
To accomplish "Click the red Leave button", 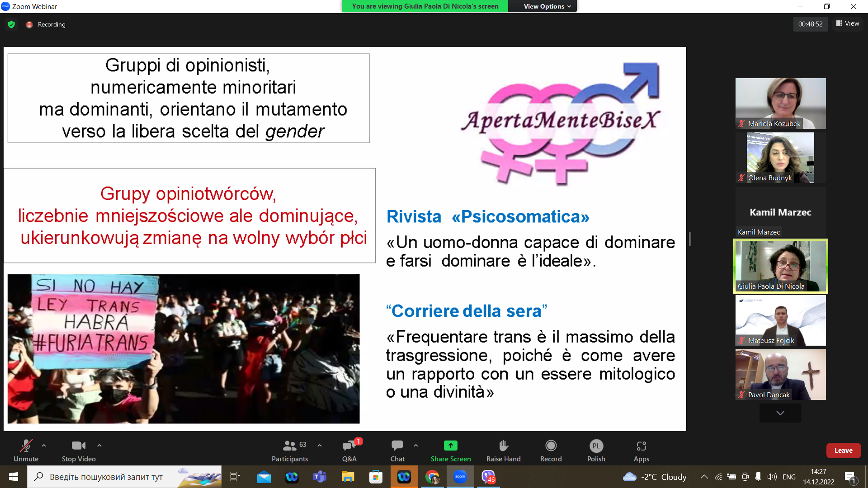I will (843, 450).
